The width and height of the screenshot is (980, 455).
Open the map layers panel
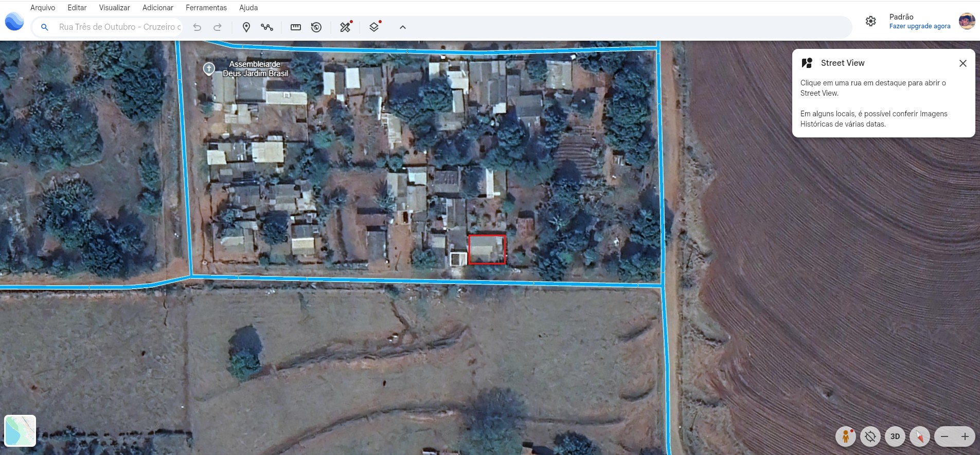click(x=375, y=27)
